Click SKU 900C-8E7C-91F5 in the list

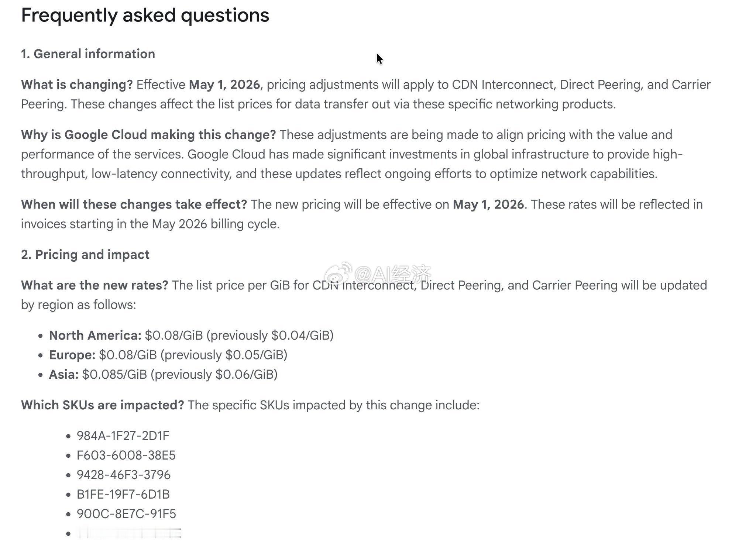tap(126, 514)
